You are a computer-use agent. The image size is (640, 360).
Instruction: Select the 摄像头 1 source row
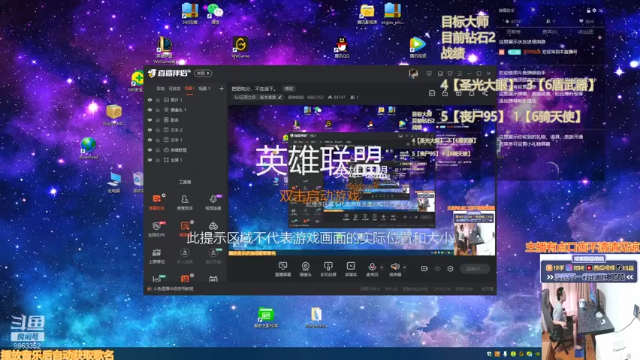point(186,110)
